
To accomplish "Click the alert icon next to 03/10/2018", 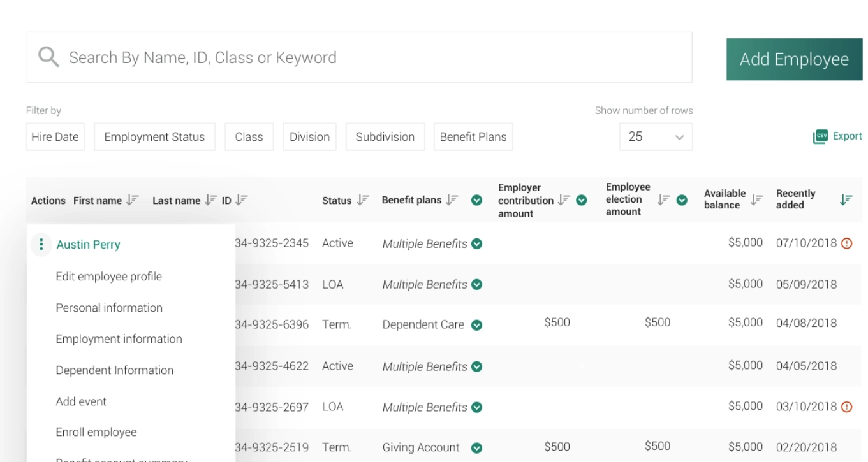I will click(x=846, y=405).
